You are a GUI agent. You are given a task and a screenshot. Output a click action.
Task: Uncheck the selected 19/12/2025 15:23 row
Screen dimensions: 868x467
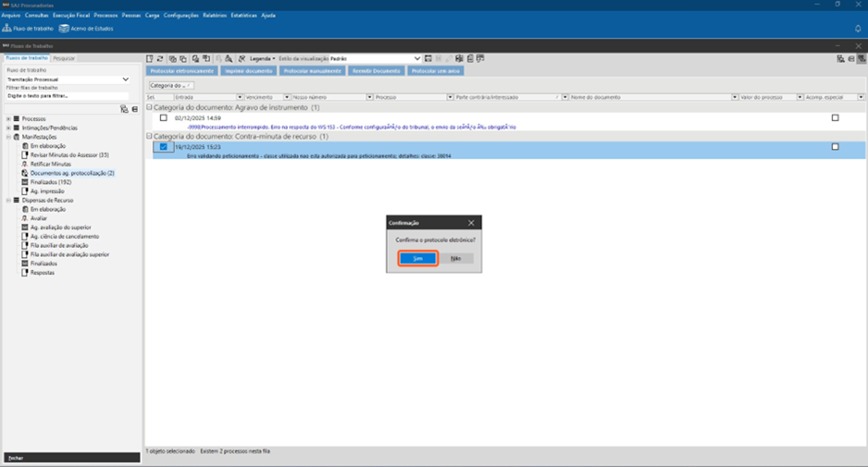click(x=164, y=147)
